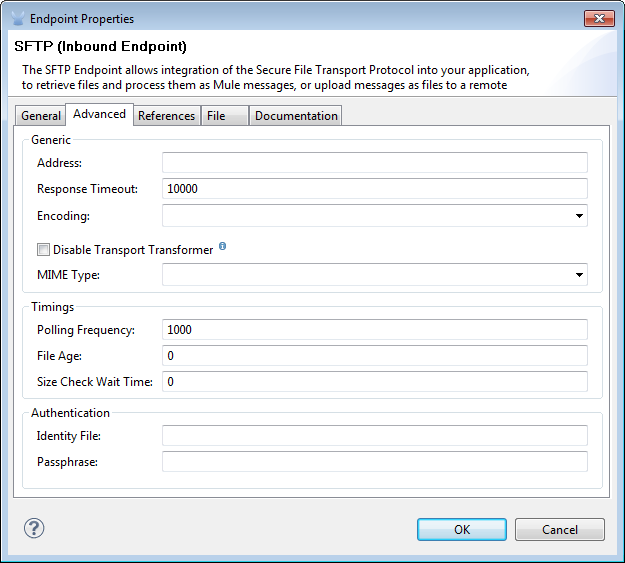Click the File Age input field
Screen dimensions: 625x563
click(x=374, y=356)
